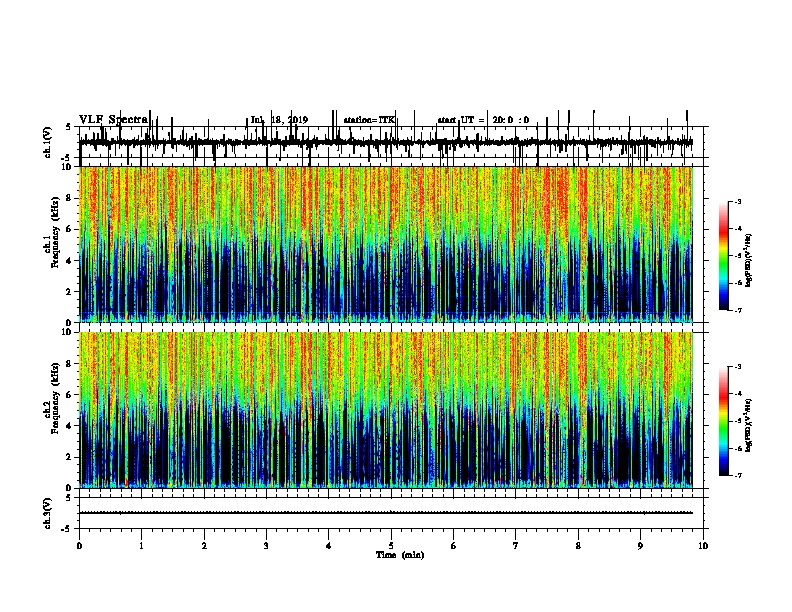Click inside the ch.2 spectrogram panel
792x612 pixels.
pyautogui.click(x=386, y=410)
